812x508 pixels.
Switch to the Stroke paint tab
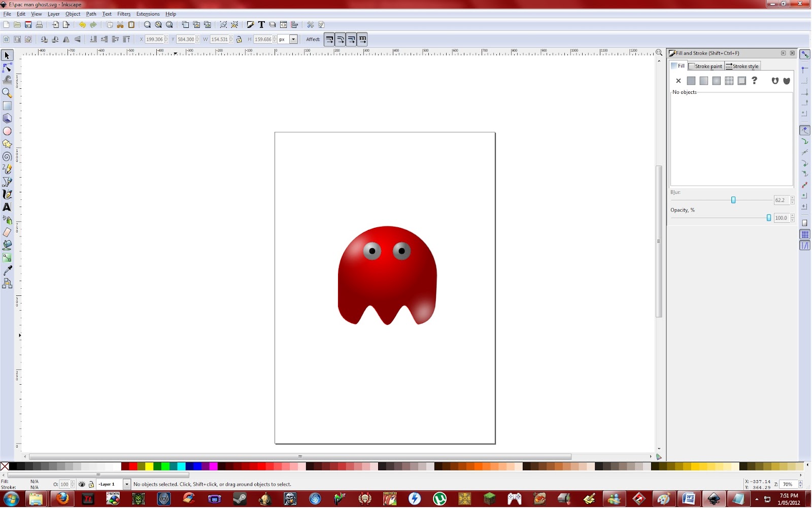(705, 66)
